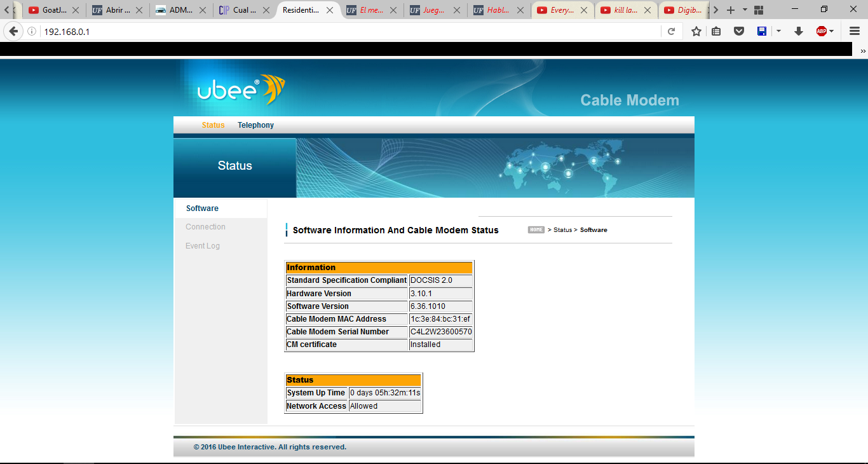Open Event Log in the sidebar
This screenshot has width=868, height=464.
[203, 246]
